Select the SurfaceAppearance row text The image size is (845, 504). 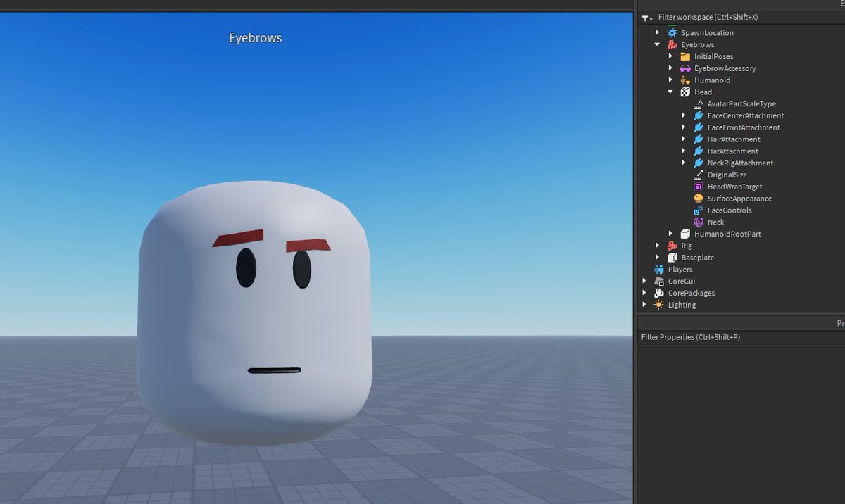(739, 199)
